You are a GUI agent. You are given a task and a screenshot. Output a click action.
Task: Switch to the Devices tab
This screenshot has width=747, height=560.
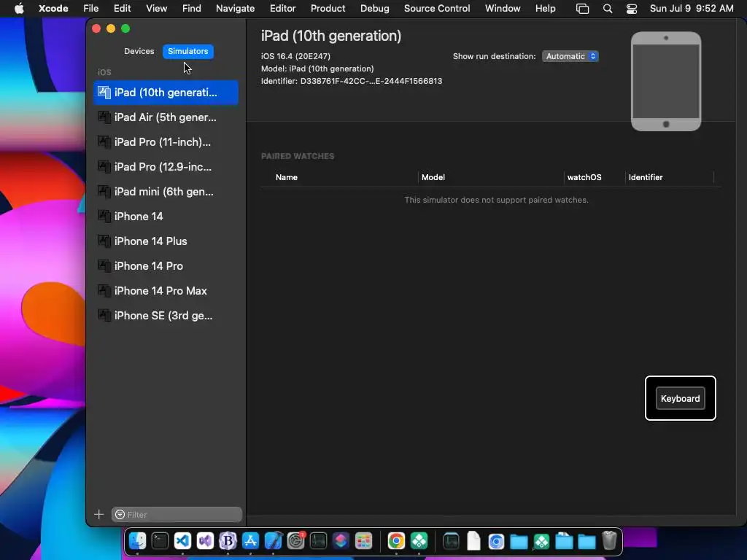coord(139,51)
